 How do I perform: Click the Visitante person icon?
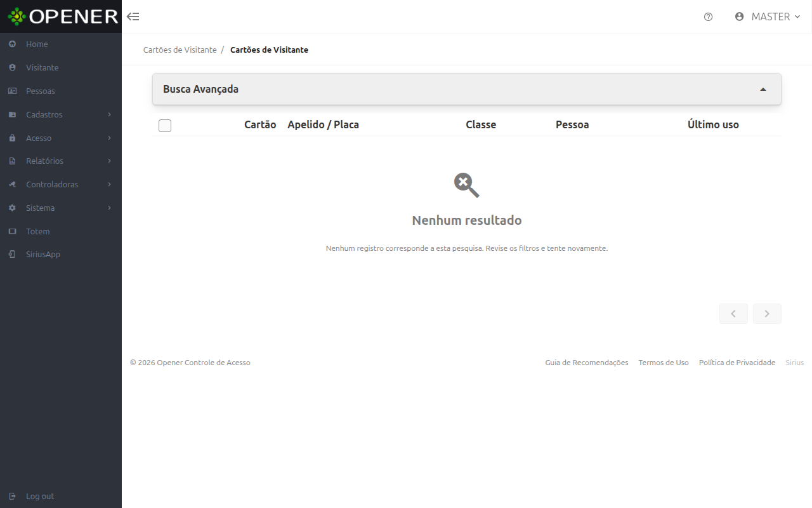[x=12, y=67]
